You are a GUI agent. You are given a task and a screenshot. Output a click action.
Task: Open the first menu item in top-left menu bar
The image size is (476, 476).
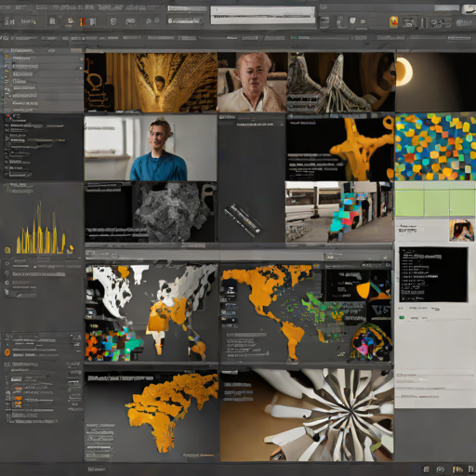coord(7,7)
